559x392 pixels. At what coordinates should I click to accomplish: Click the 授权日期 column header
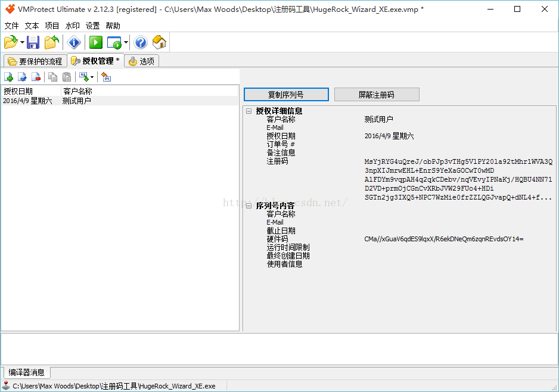(31, 91)
